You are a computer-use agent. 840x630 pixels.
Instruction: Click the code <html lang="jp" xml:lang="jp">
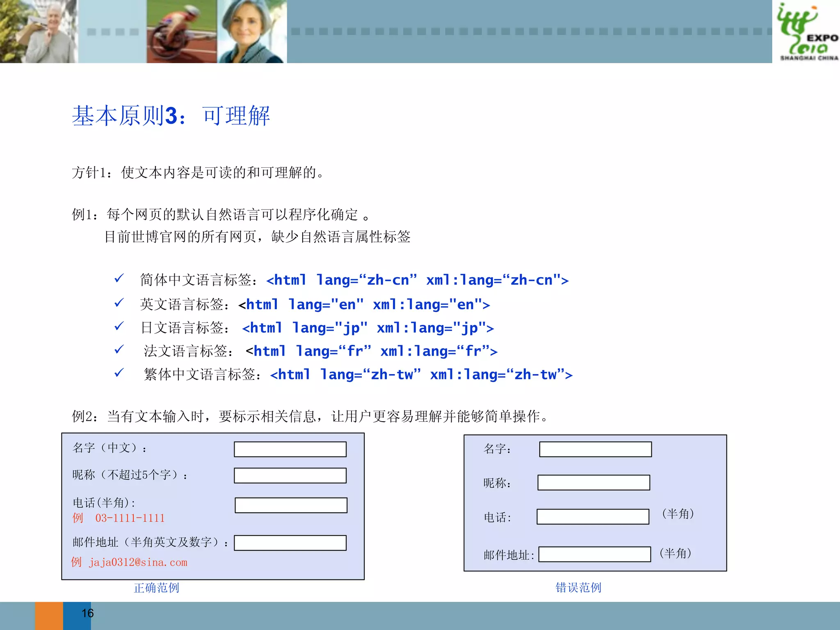[x=368, y=328]
